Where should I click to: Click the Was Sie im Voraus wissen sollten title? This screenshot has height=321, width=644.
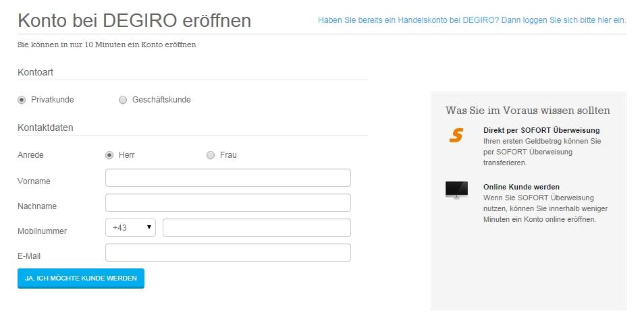pos(528,111)
